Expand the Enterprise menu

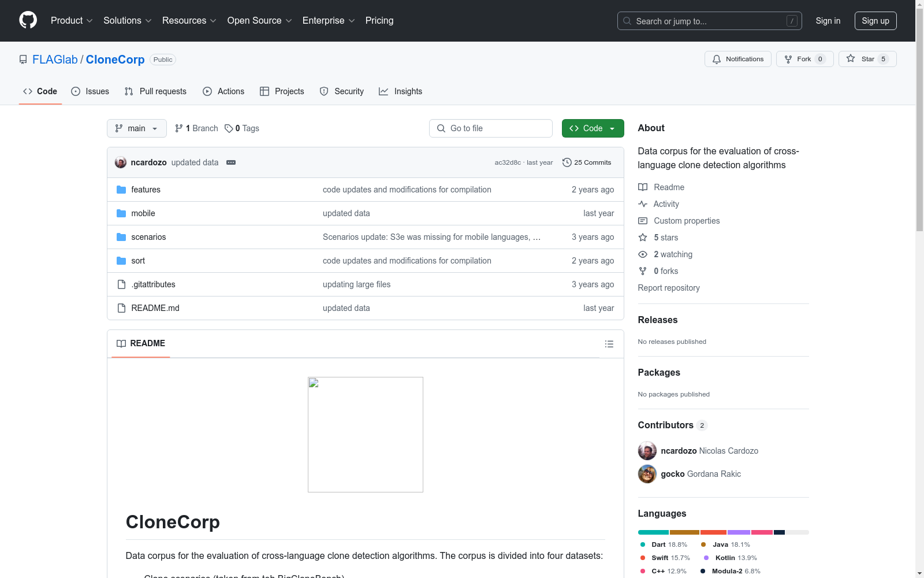[329, 21]
